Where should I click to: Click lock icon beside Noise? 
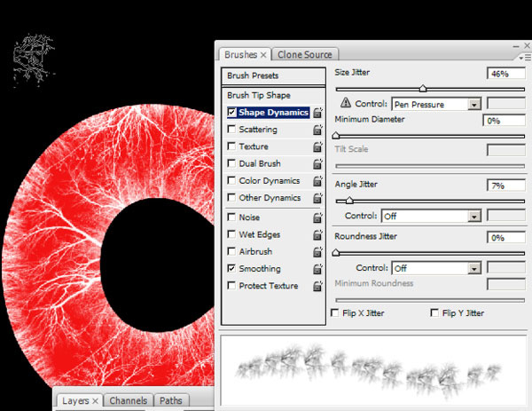[x=317, y=217]
